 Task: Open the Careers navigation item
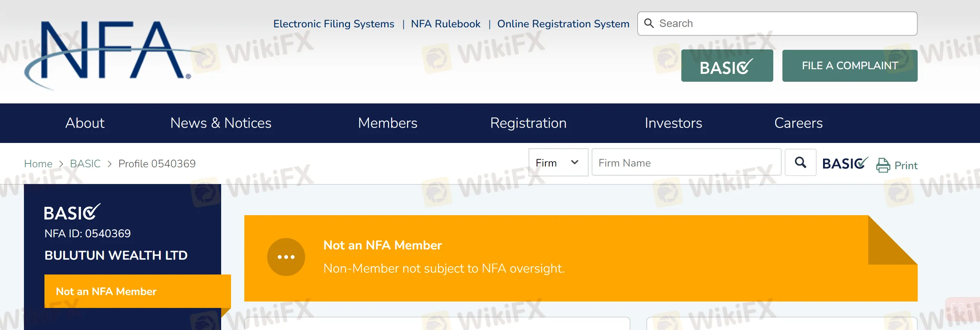[798, 123]
